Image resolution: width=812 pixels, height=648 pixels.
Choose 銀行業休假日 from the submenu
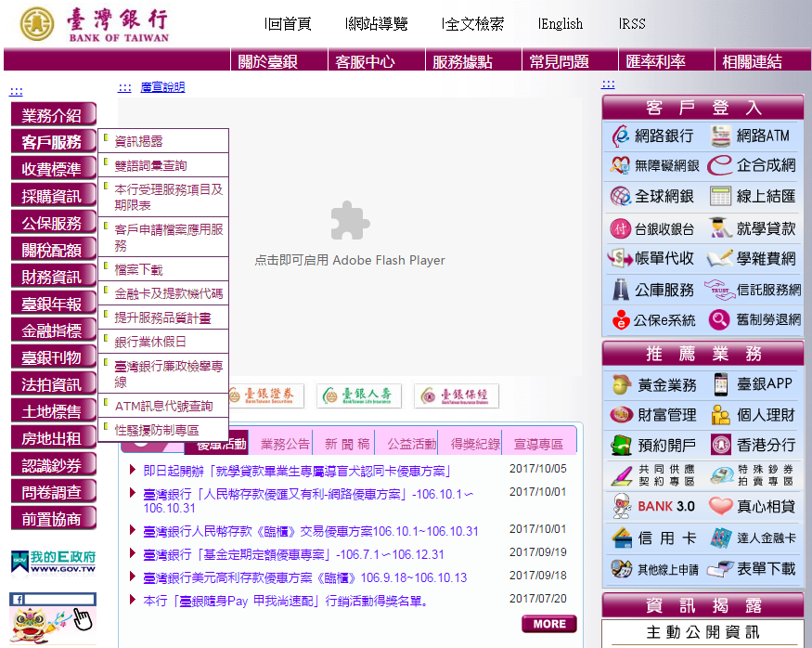[163, 342]
